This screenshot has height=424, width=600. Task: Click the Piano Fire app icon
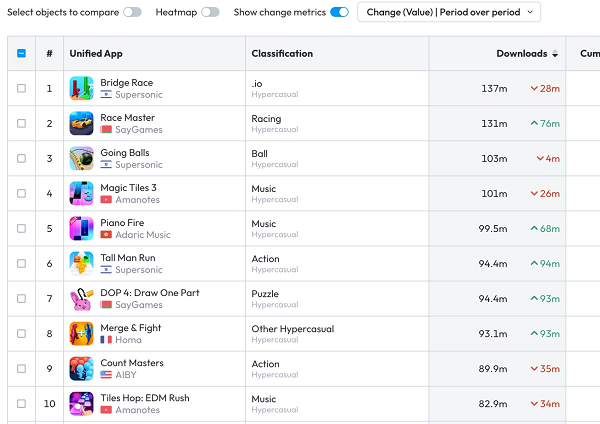tap(81, 228)
